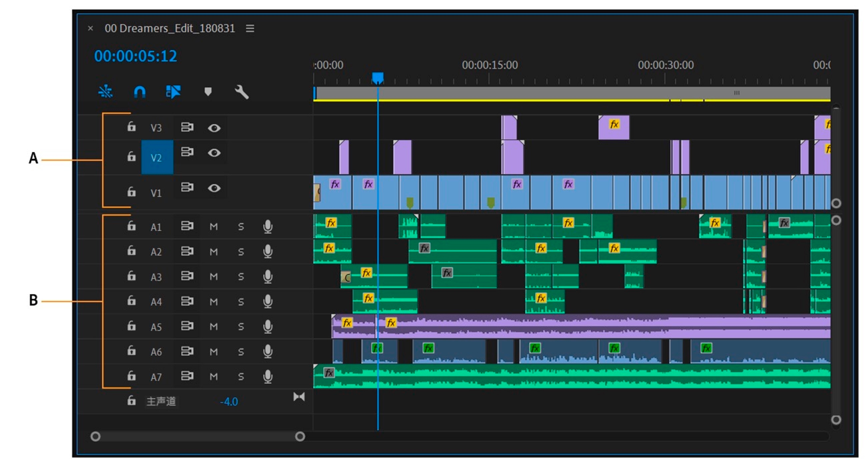Click the master track meter icon
Viewport: 868px width, 467px height.
pyautogui.click(x=299, y=397)
